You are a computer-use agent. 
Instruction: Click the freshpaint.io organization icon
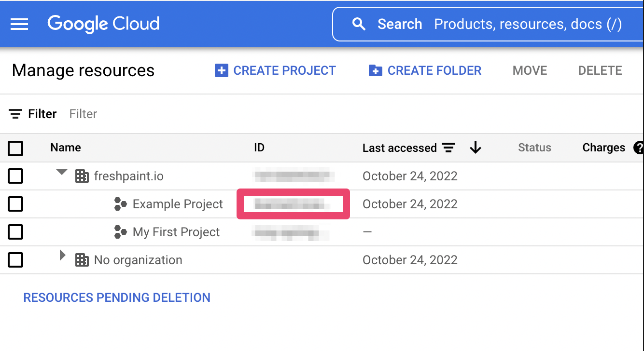point(82,176)
